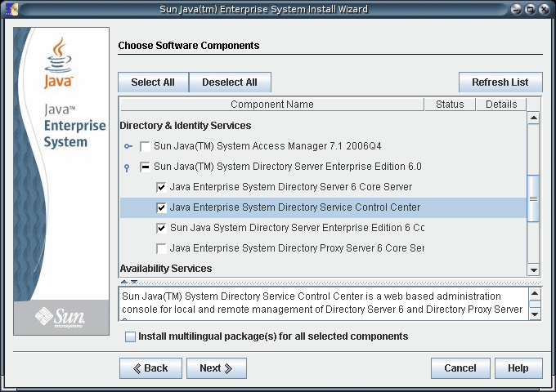The image size is (556, 392).
Task: Click the Status column header
Action: 450,105
